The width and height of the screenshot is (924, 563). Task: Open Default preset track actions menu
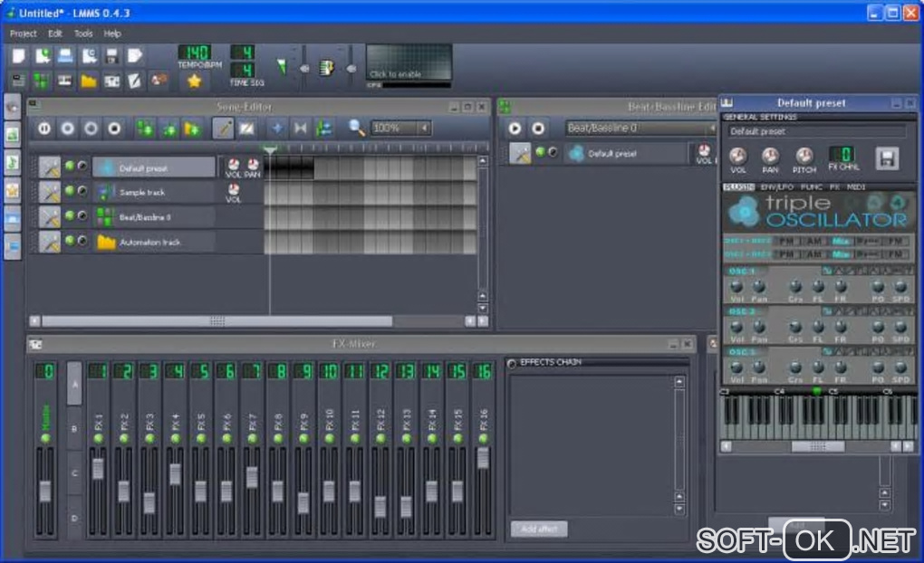click(49, 167)
